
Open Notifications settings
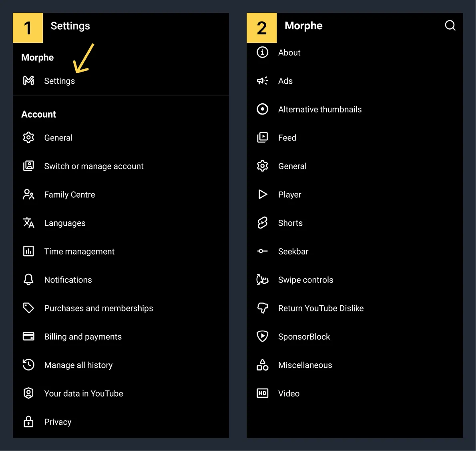(121, 280)
